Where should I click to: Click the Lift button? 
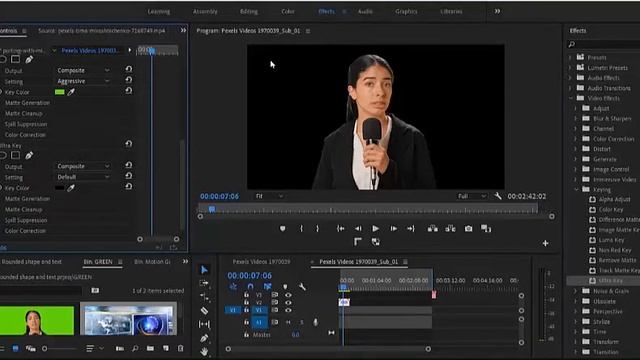(433, 229)
